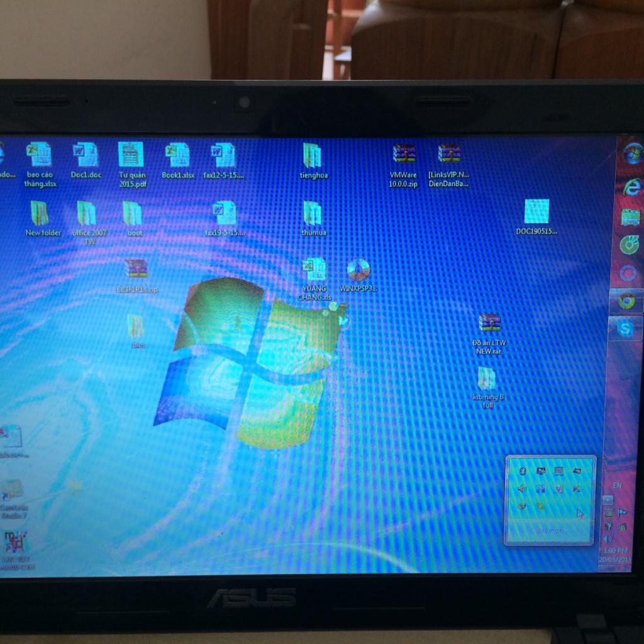Open the Camtasia Studio 7 shortcut
The height and width of the screenshot is (644, 644).
(x=14, y=499)
